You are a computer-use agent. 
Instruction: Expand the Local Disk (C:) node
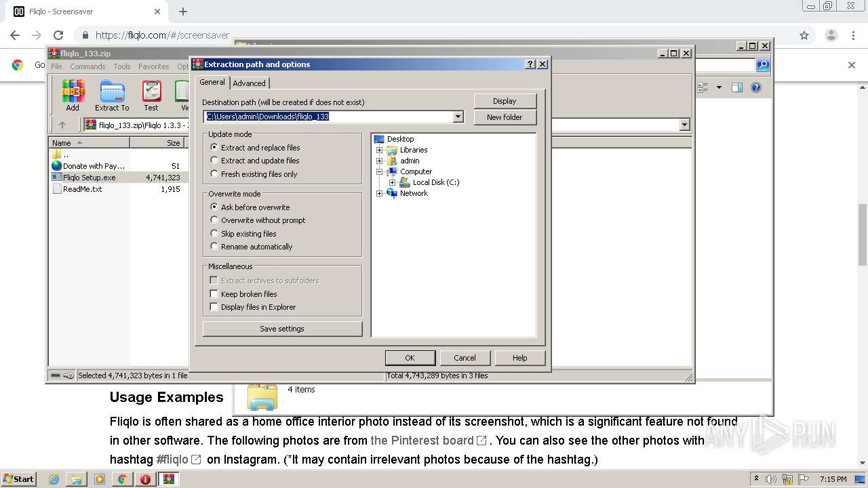(392, 182)
